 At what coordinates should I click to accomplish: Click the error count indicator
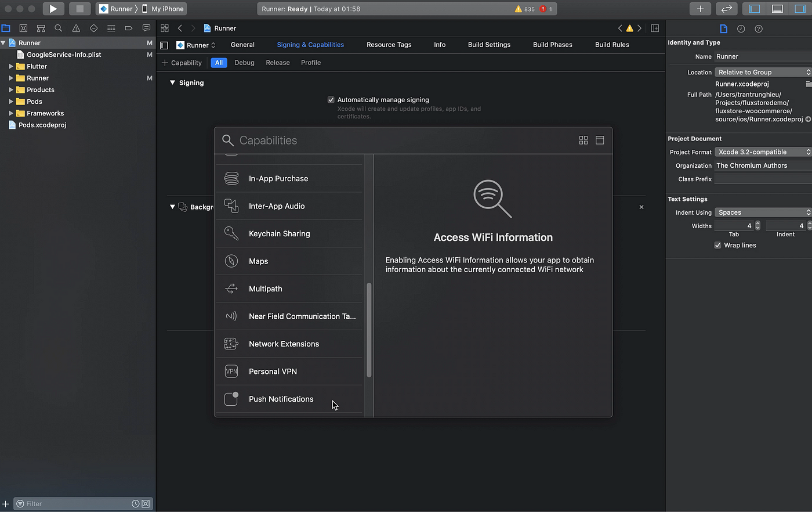click(546, 9)
